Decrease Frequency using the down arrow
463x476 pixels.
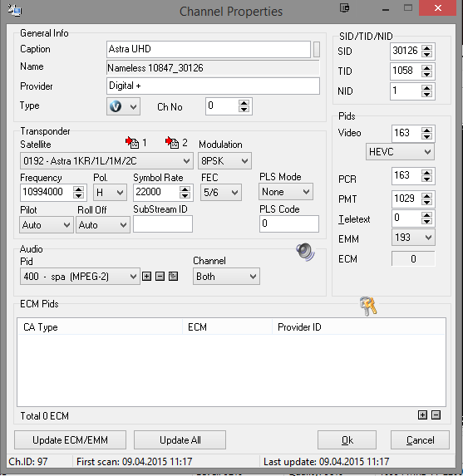79,195
